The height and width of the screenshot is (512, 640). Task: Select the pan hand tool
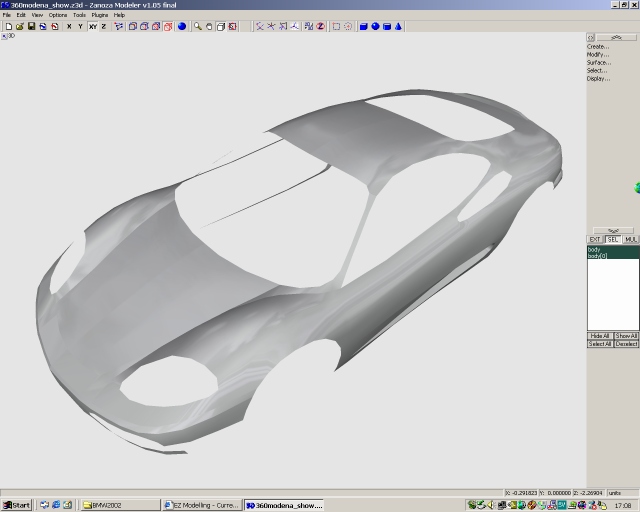point(209,26)
